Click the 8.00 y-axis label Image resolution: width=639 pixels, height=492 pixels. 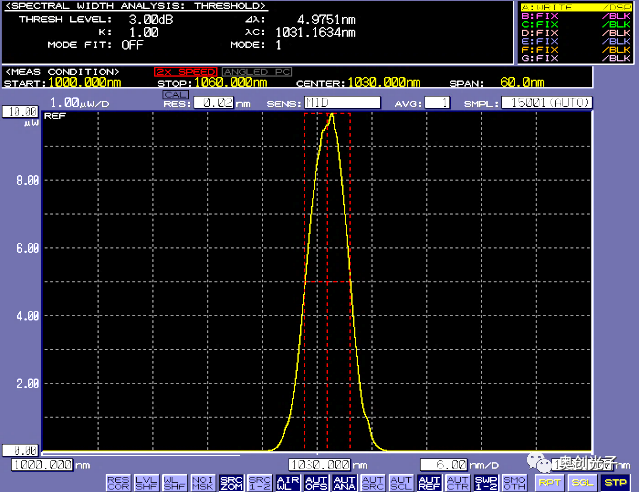(27, 180)
